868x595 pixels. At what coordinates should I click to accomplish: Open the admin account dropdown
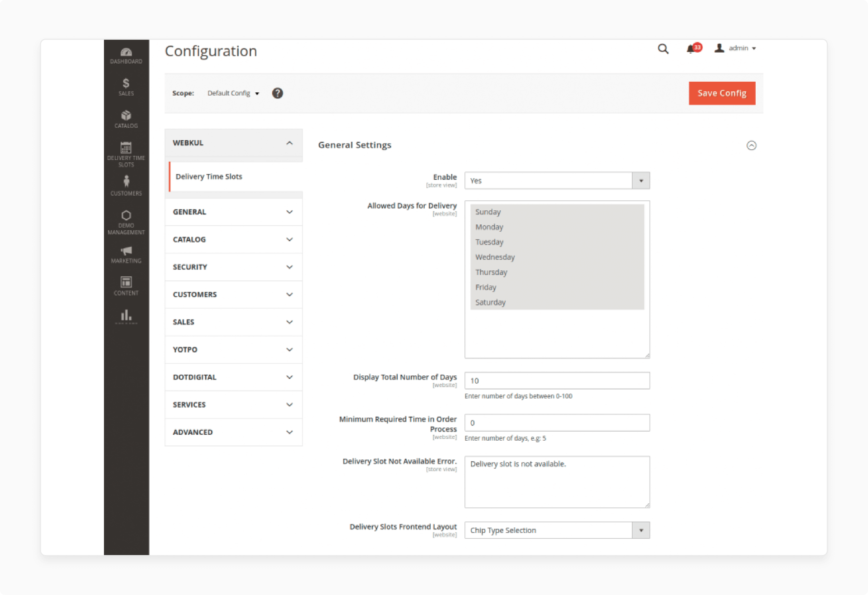coord(736,48)
